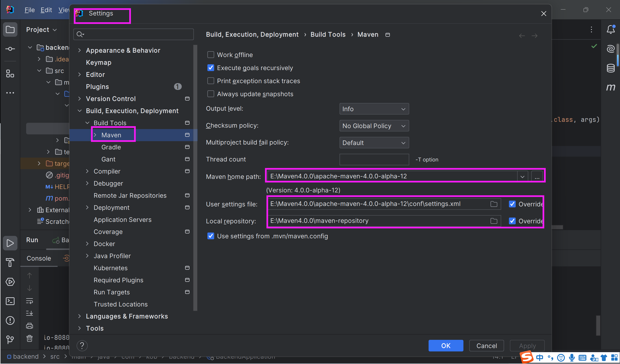Open the Notifications bell icon

pyautogui.click(x=611, y=30)
